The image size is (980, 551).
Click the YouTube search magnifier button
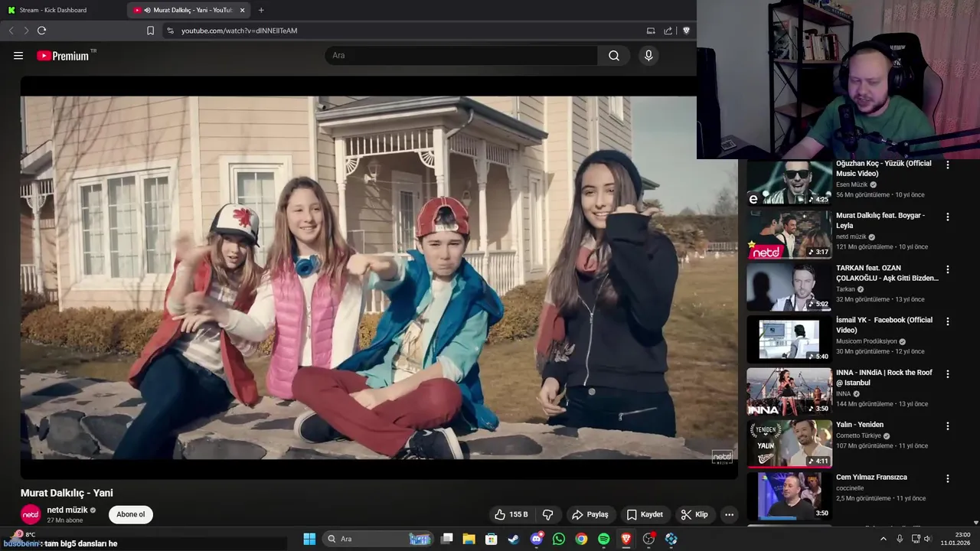click(x=614, y=55)
